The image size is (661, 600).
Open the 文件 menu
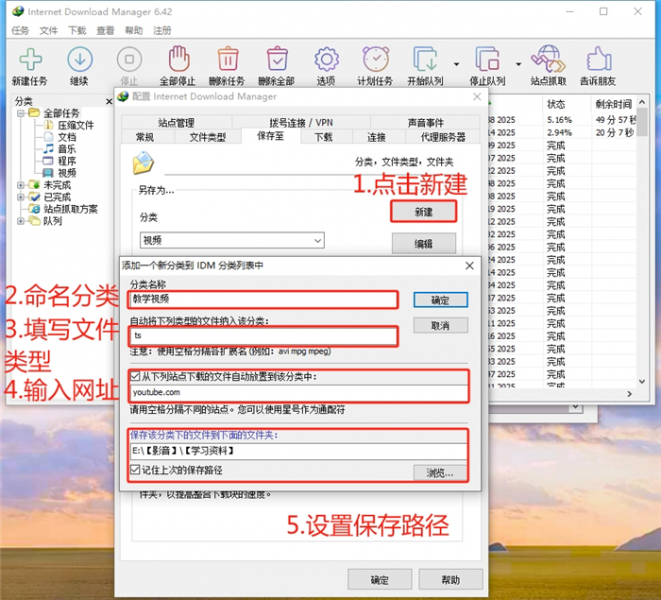[x=48, y=30]
